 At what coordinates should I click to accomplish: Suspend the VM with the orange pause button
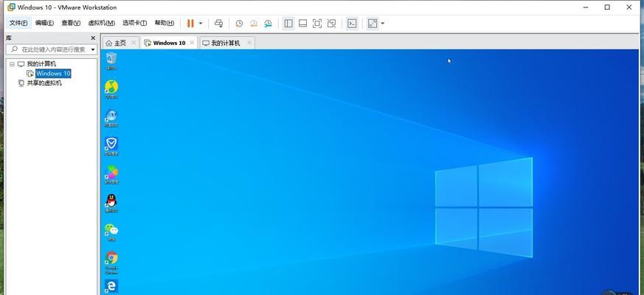pyautogui.click(x=190, y=24)
